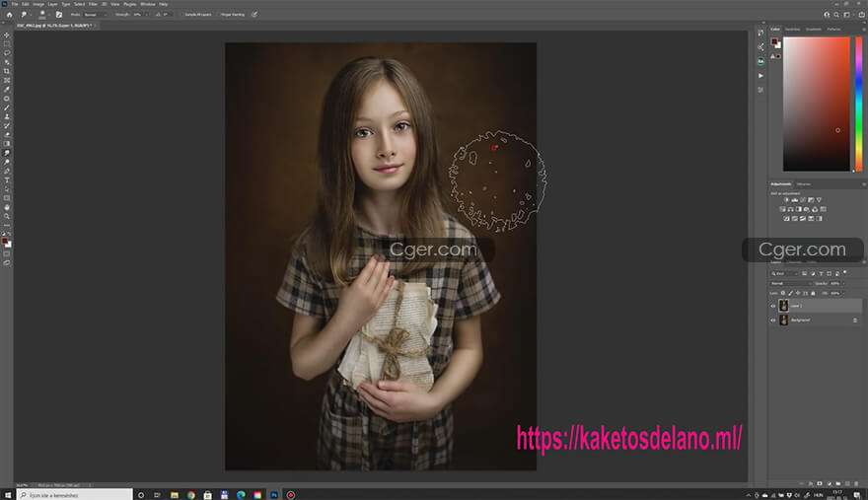
Task: Click the pressure-for-size icon in options bar
Action: (254, 15)
